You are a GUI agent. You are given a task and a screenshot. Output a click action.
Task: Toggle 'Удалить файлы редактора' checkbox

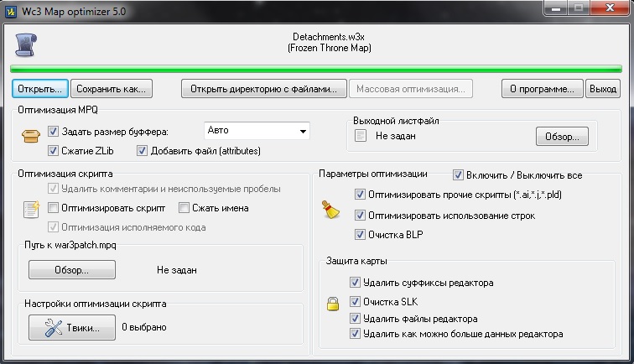(355, 319)
